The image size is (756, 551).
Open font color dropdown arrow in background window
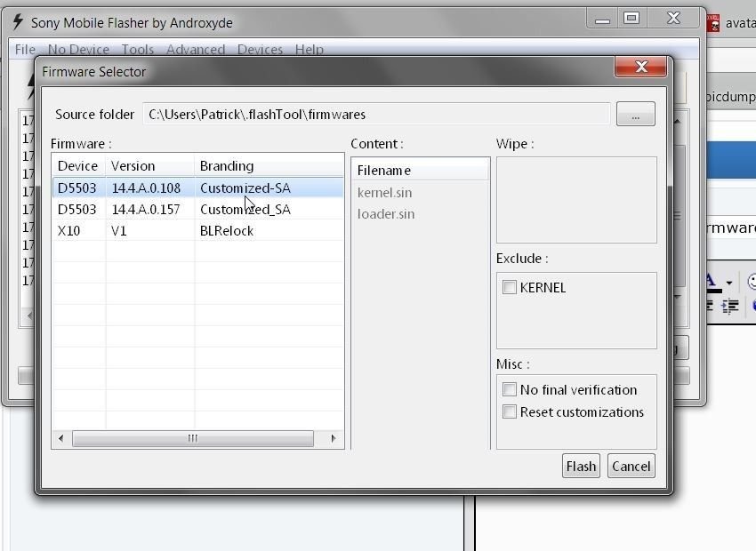point(729,283)
